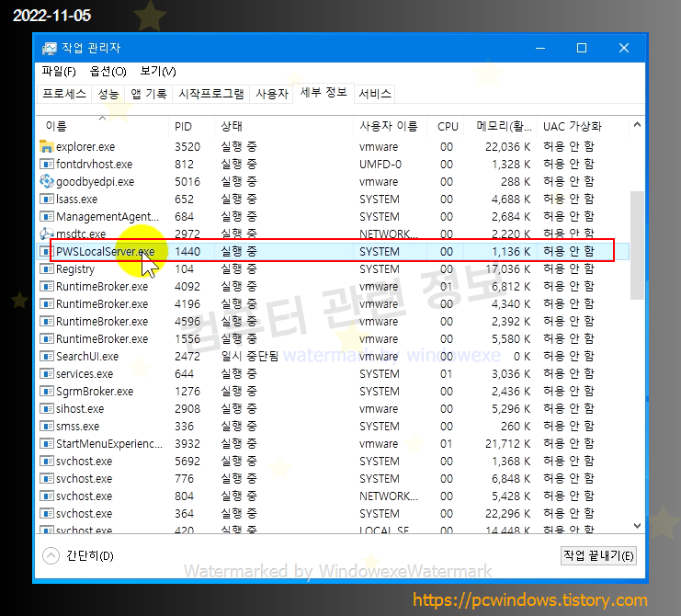Select the 세부 정보 tab

[323, 93]
